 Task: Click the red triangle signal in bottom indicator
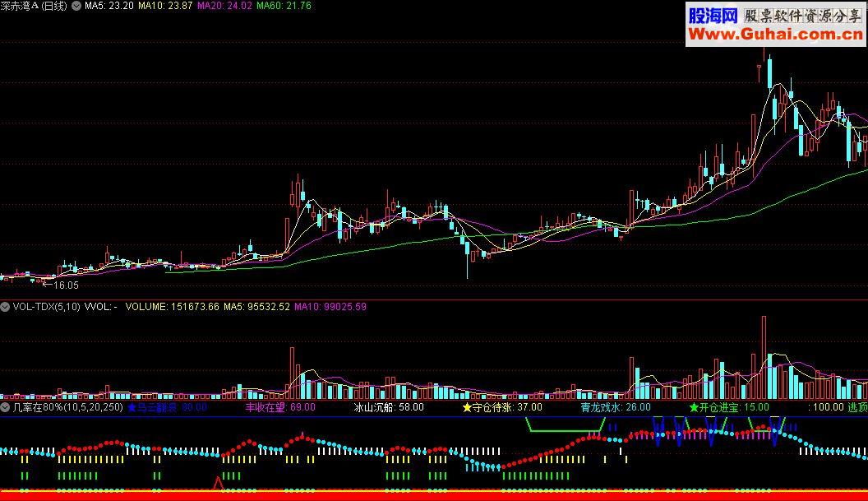pyautogui.click(x=219, y=483)
